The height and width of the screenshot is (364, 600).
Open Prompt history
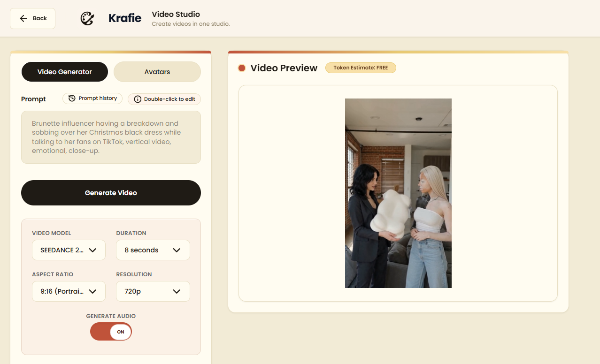pyautogui.click(x=92, y=98)
